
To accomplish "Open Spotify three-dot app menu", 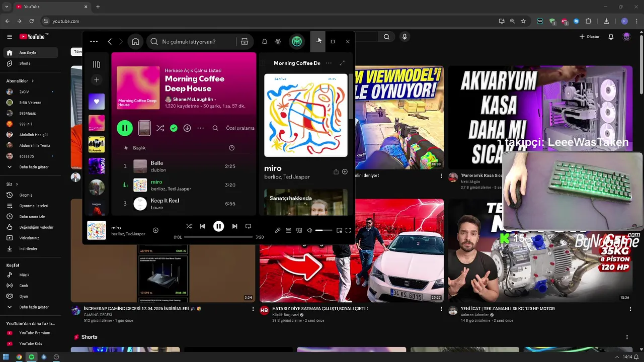I will click(x=94, y=42).
